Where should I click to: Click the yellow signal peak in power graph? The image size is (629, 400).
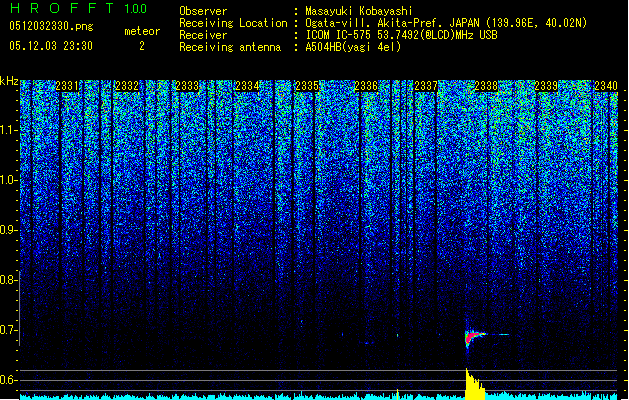[x=474, y=384]
